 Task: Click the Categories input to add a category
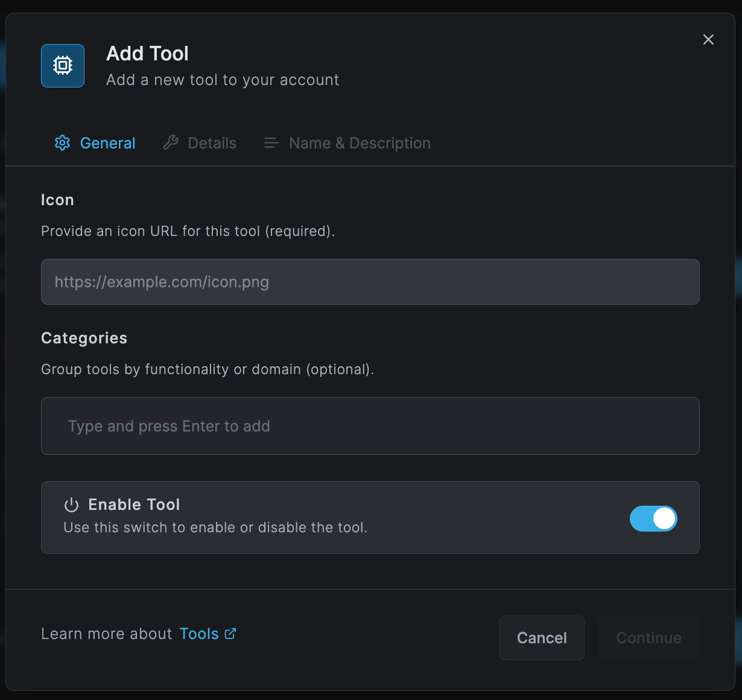click(x=370, y=426)
